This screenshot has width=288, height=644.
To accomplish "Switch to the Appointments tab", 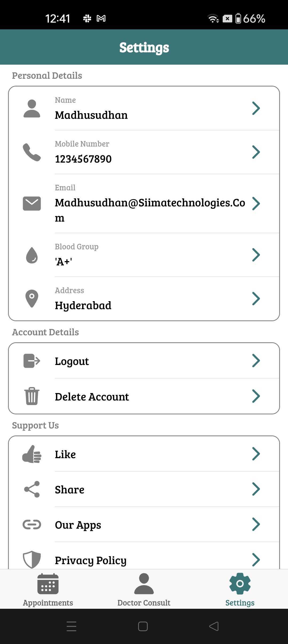I will [48, 589].
